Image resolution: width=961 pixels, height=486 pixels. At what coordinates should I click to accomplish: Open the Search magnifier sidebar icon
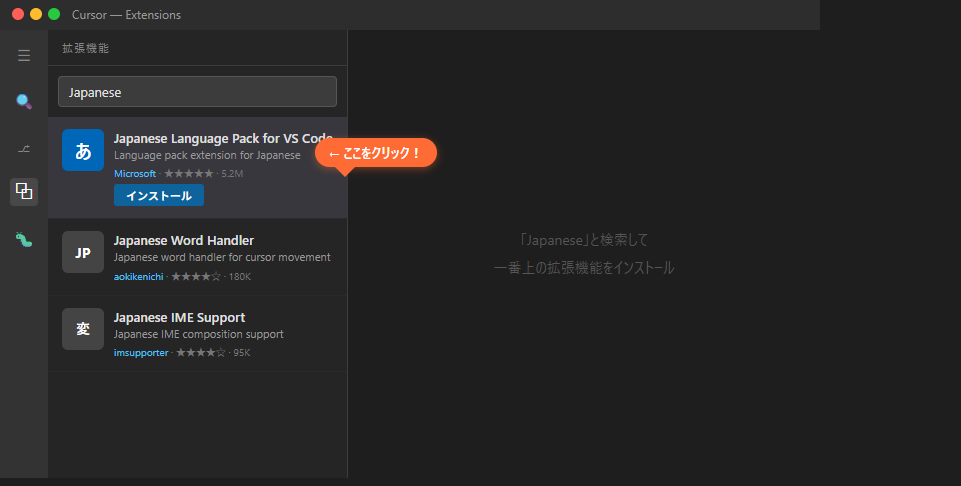[24, 101]
